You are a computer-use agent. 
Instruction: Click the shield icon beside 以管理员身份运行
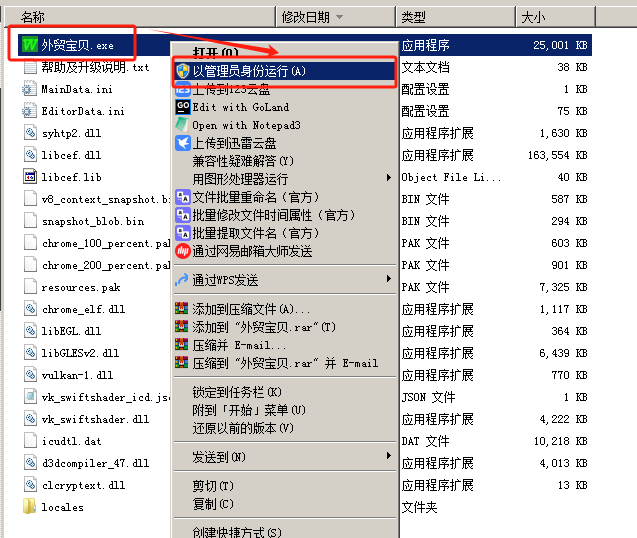182,71
